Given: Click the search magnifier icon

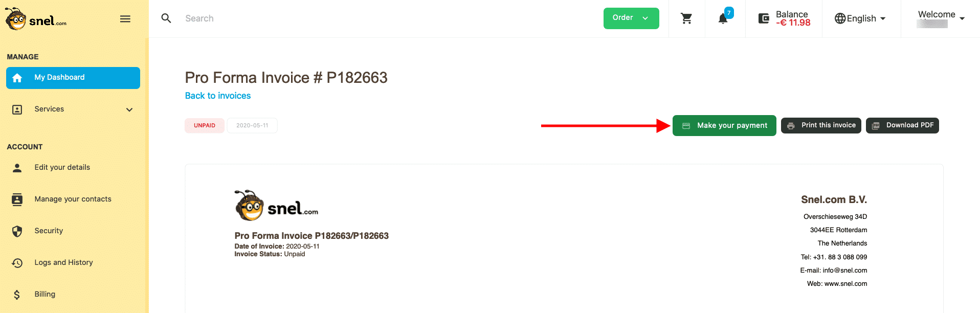Looking at the screenshot, I should (166, 18).
